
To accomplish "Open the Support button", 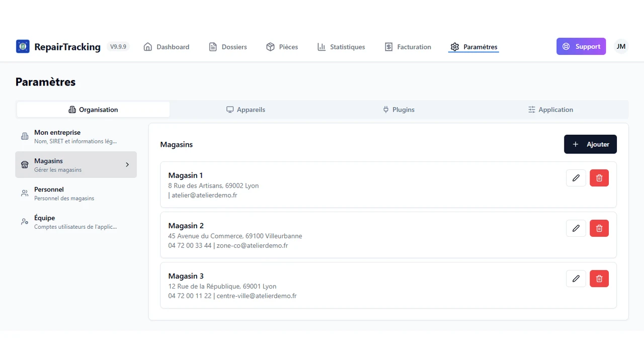I will tap(581, 46).
